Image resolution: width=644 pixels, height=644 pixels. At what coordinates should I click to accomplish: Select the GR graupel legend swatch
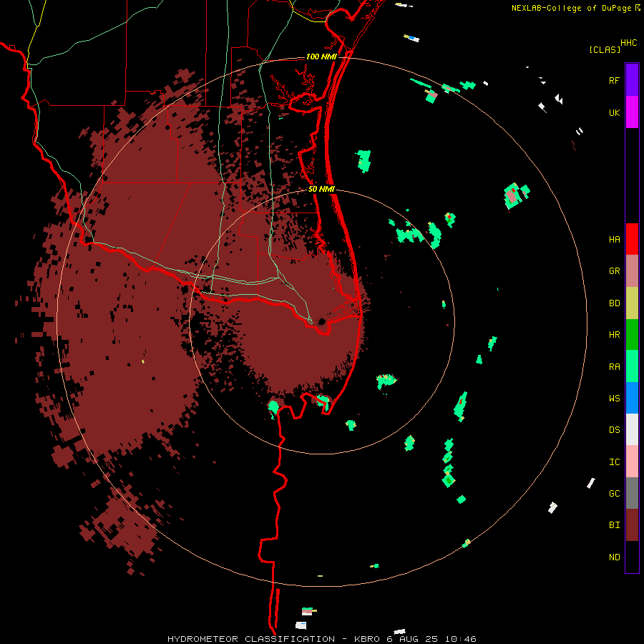click(632, 271)
